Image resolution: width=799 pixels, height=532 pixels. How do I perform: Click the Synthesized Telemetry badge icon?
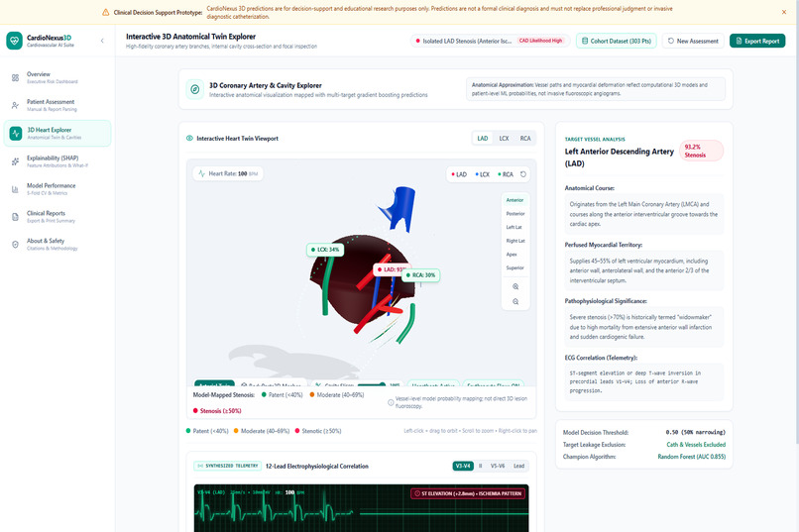pos(200,466)
